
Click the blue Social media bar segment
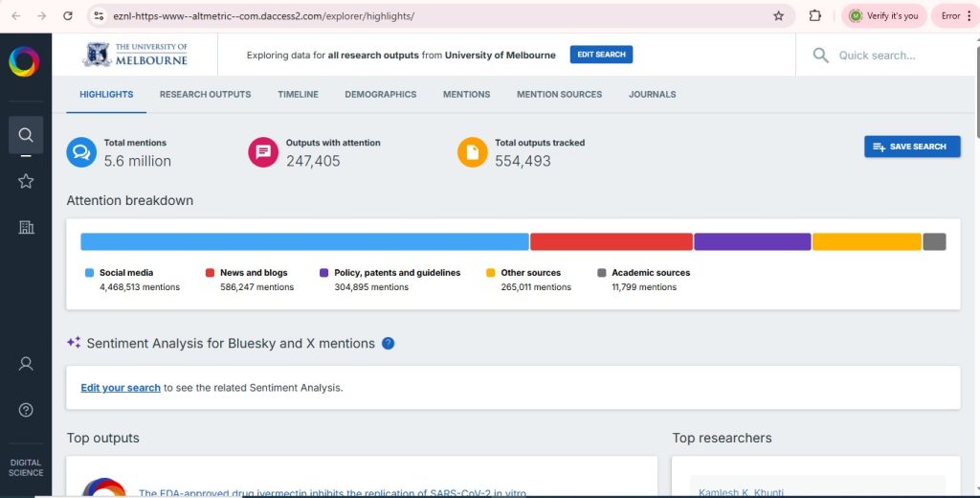(305, 241)
